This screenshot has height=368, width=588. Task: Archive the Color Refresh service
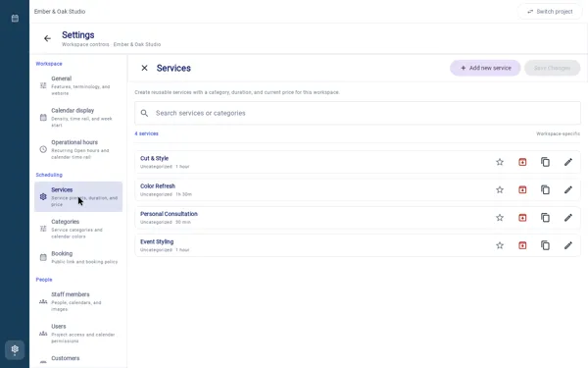[x=522, y=189]
